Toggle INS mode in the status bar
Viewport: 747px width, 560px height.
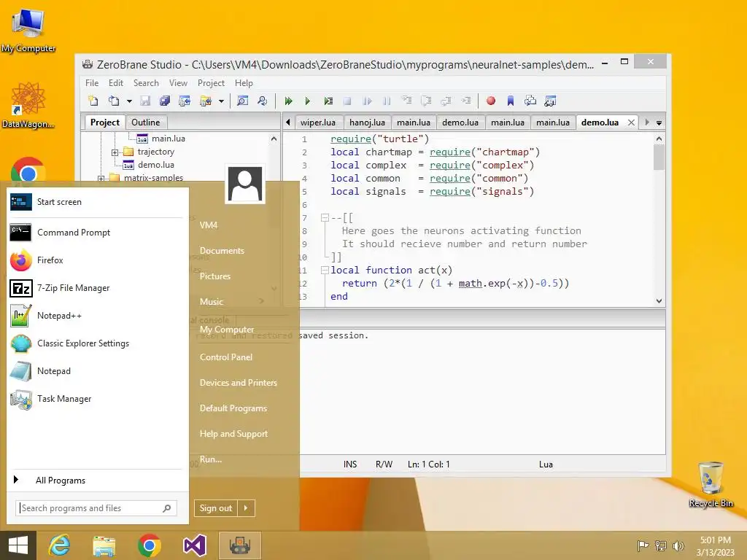(x=350, y=464)
